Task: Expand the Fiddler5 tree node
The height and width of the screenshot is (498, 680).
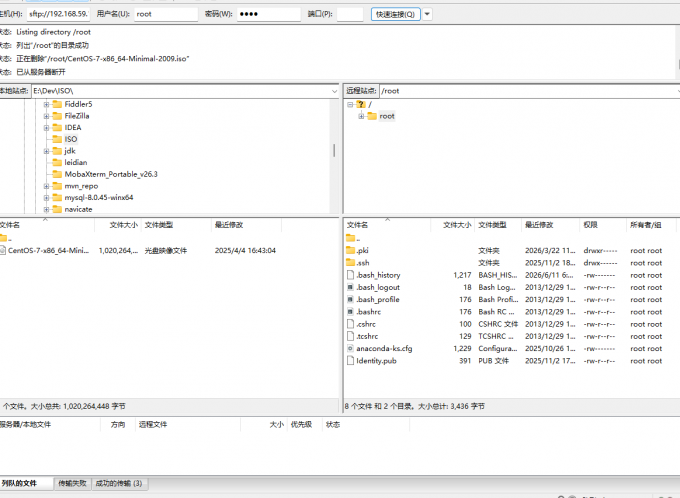Action: [46, 104]
